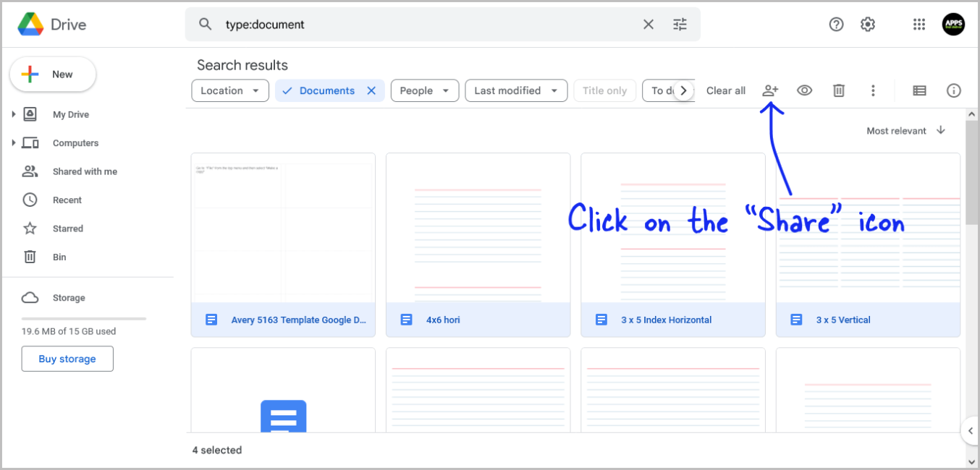Open the account profile avatar
Screen dimensions: 980x470
[x=953, y=25]
